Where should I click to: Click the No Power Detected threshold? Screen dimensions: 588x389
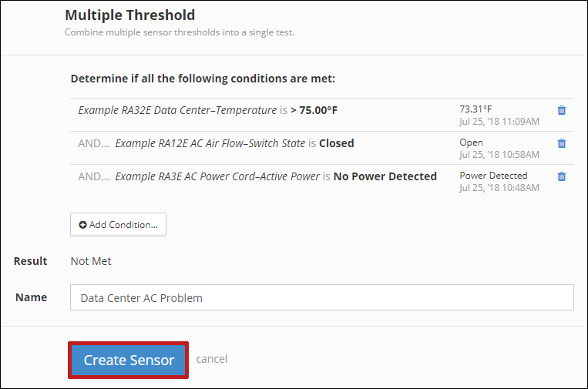385,176
